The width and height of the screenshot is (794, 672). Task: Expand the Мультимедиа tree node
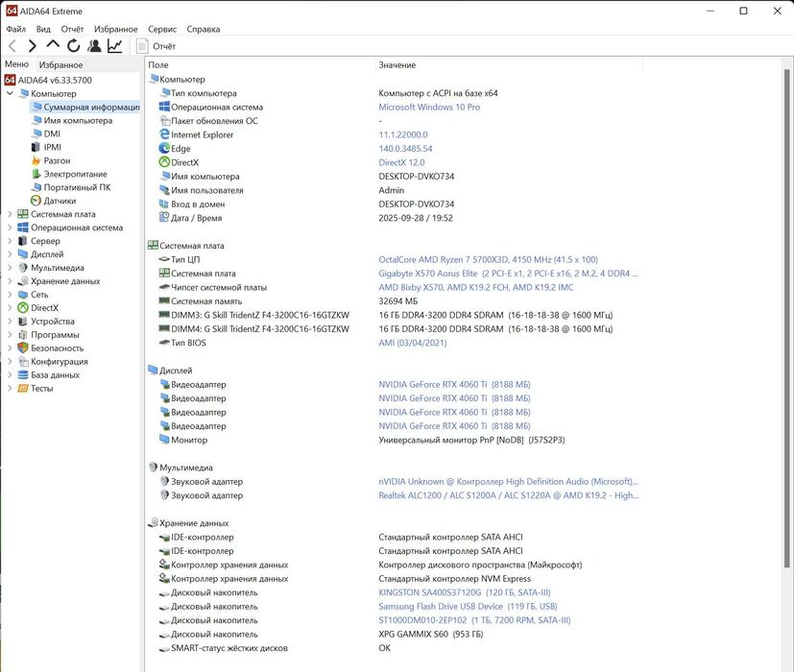(x=10, y=268)
